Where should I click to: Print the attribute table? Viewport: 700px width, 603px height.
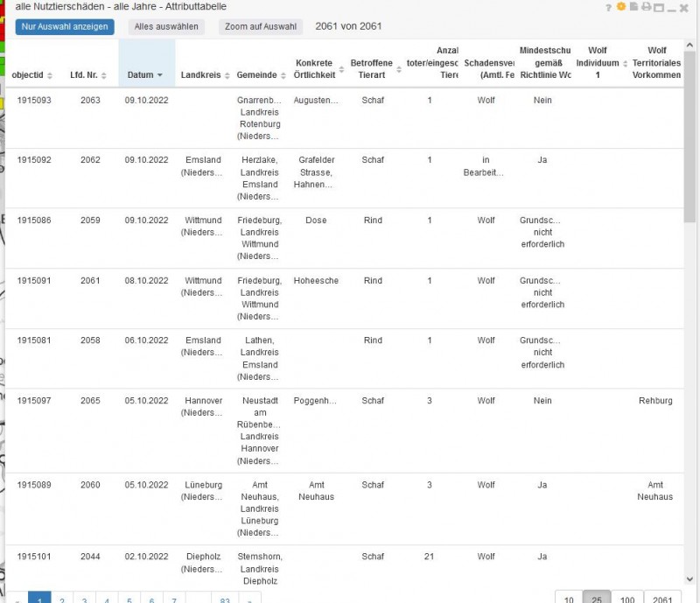[x=646, y=7]
